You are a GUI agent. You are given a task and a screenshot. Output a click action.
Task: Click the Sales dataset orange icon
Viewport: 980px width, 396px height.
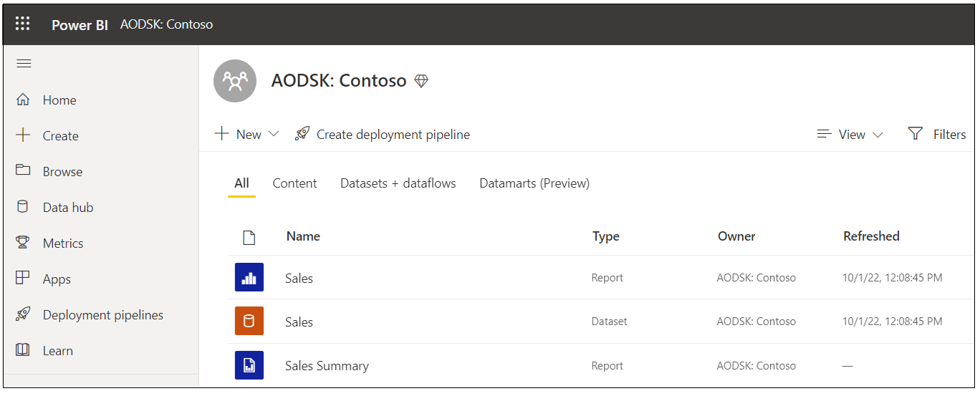(x=249, y=322)
